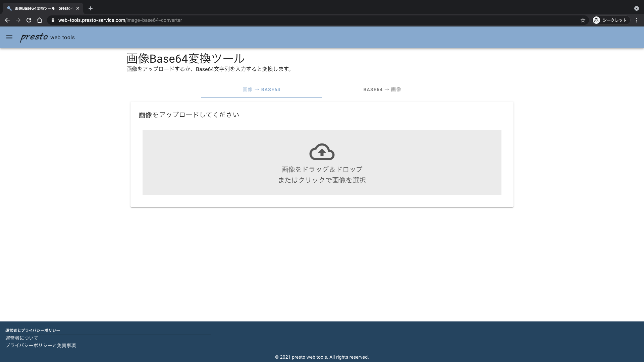Click the back navigation arrow
This screenshot has width=644, height=362.
pyautogui.click(x=7, y=20)
